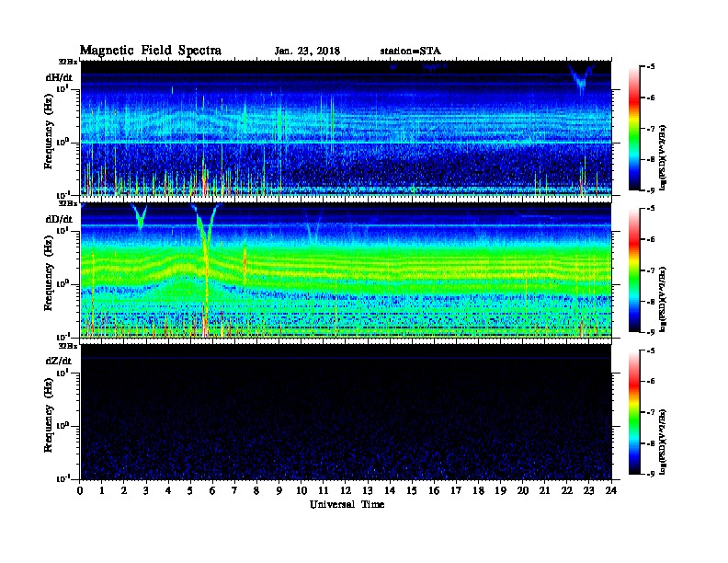Screen dimensions: 728x563
Task: Click the hour 6 tick label
Action: 212,490
